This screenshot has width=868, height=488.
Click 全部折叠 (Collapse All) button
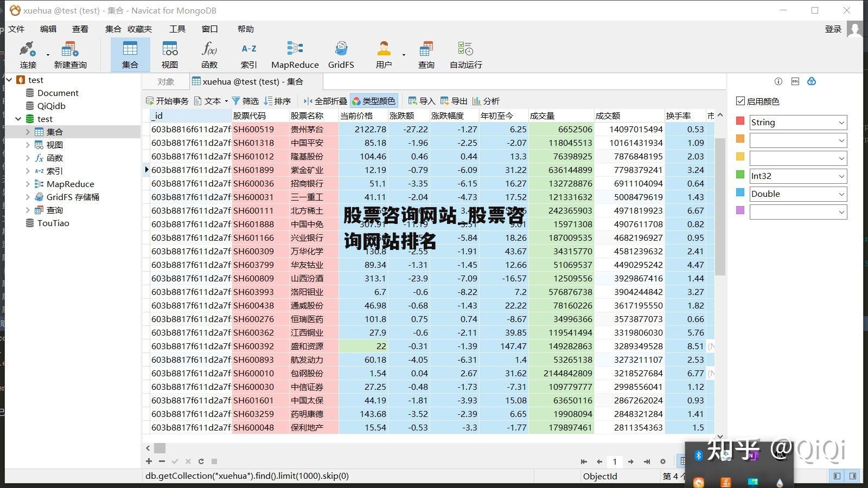pyautogui.click(x=325, y=101)
